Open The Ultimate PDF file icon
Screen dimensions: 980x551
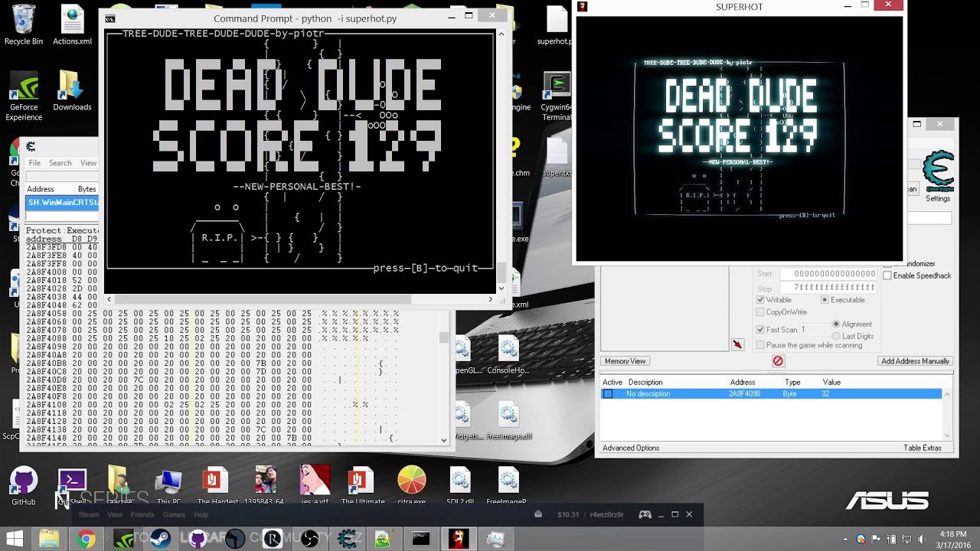point(363,485)
